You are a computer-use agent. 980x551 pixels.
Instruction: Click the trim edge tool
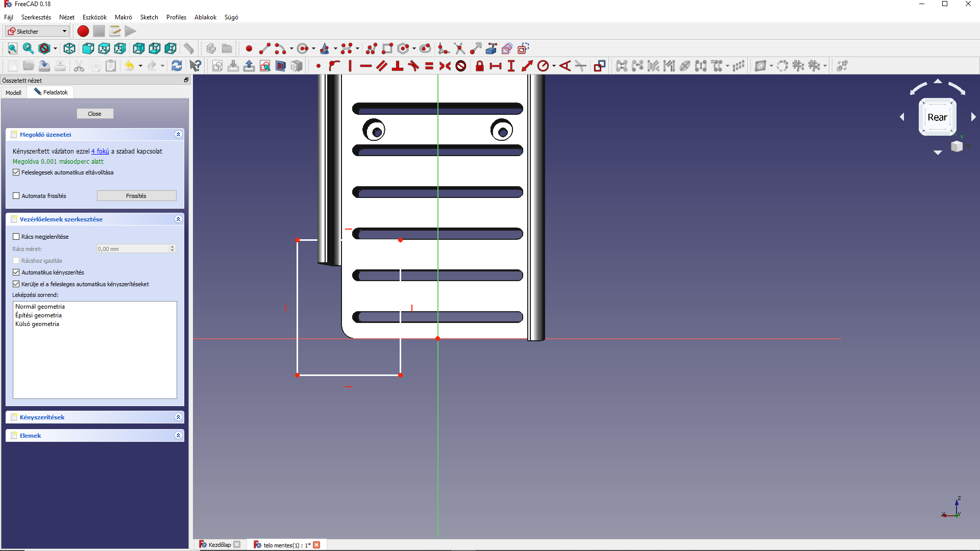(x=459, y=49)
